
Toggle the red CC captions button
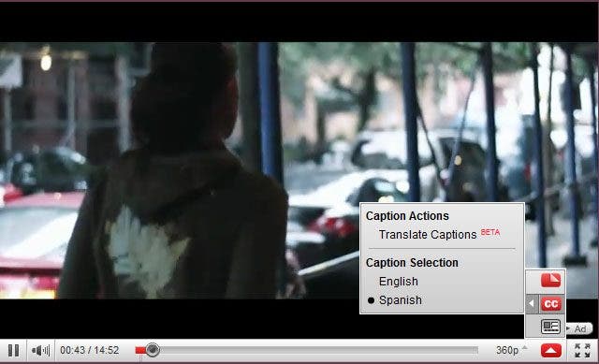click(x=551, y=304)
